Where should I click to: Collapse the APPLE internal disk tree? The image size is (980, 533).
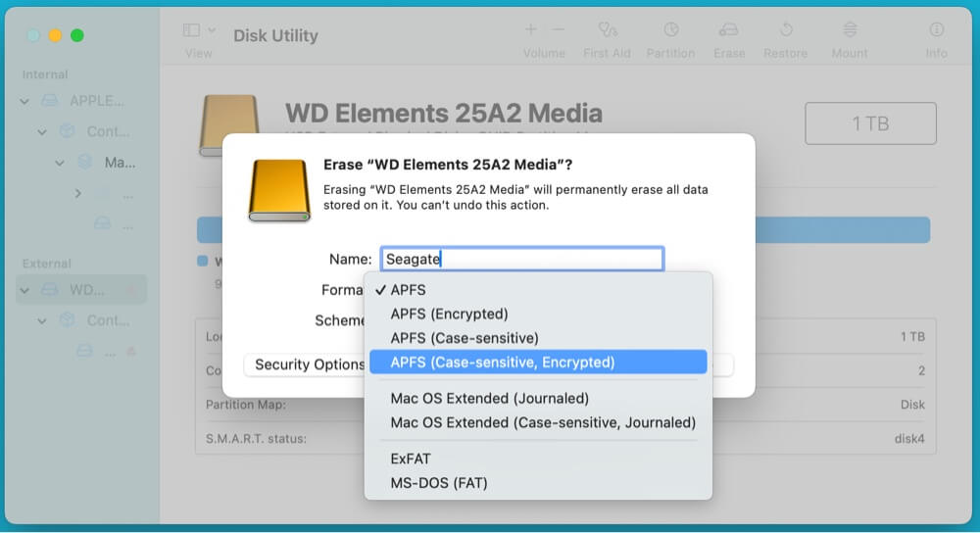[24, 101]
